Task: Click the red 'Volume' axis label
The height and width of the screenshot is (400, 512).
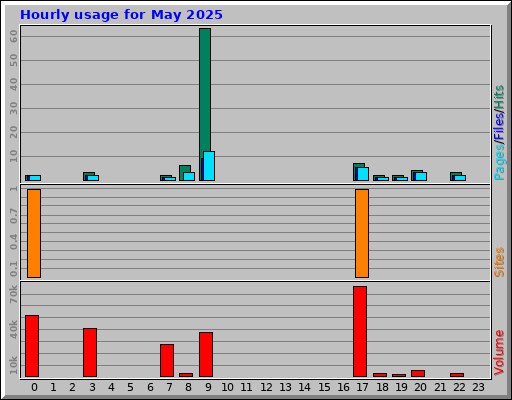Action: [499, 352]
